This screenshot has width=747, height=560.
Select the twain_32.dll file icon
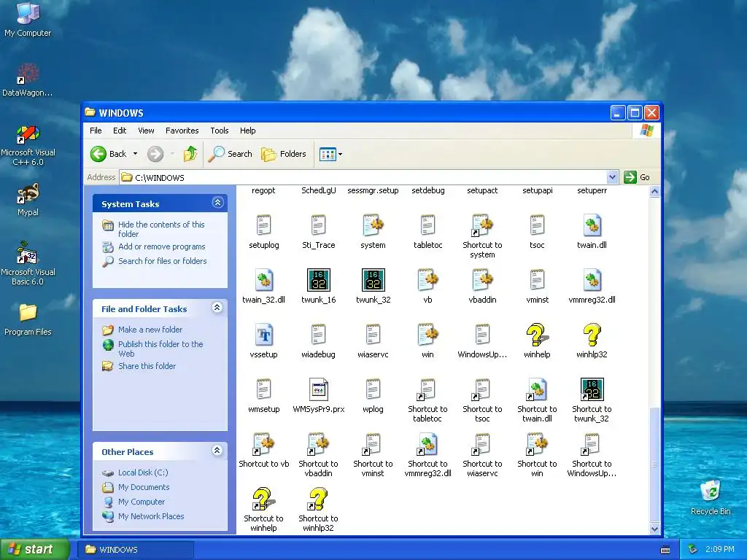pyautogui.click(x=263, y=280)
